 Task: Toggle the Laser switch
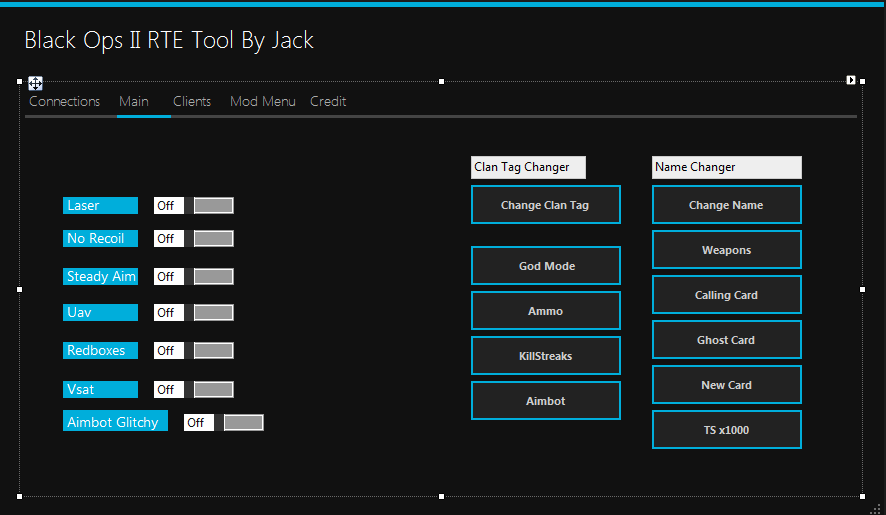(193, 206)
